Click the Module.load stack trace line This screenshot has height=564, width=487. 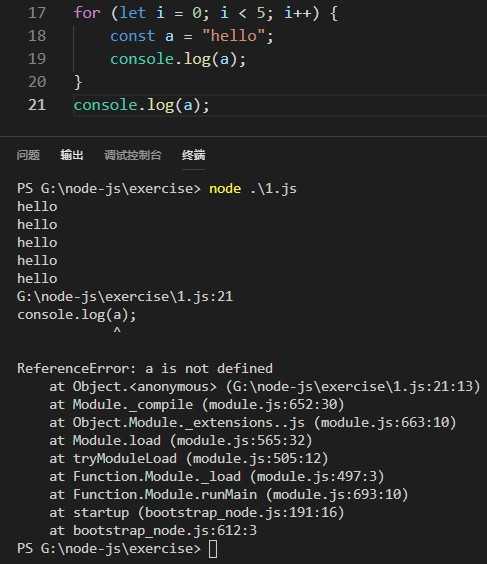click(x=181, y=441)
